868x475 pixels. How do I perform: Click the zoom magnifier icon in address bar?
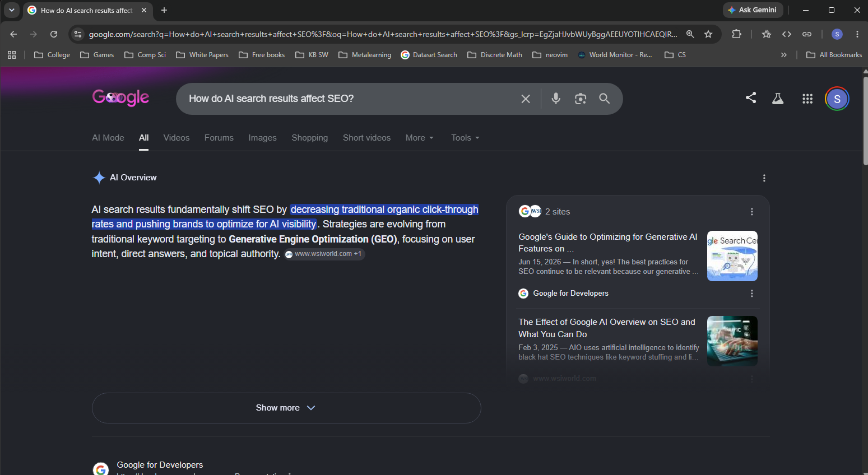[690, 34]
